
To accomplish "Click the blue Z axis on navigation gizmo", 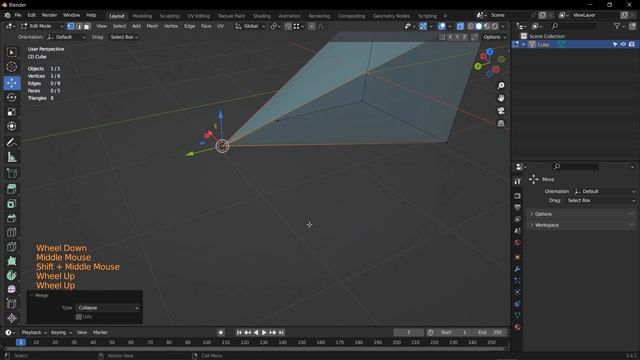I will point(489,51).
